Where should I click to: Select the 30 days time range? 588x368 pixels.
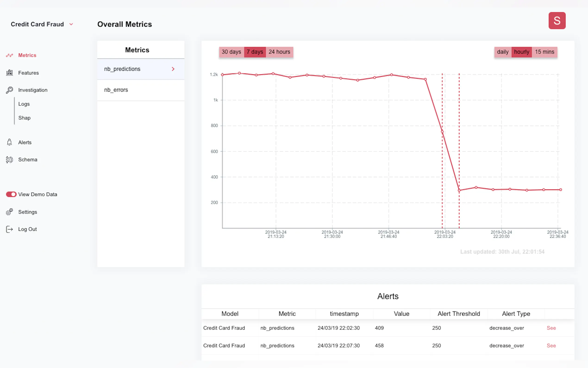231,52
